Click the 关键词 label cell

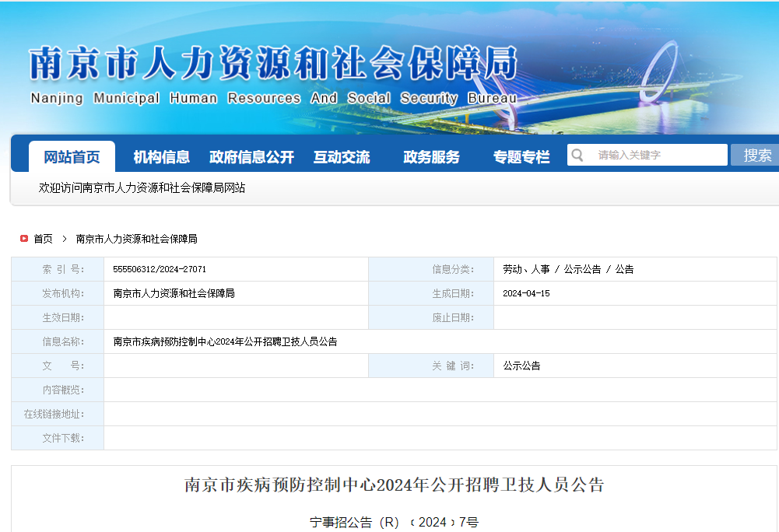[x=431, y=366]
